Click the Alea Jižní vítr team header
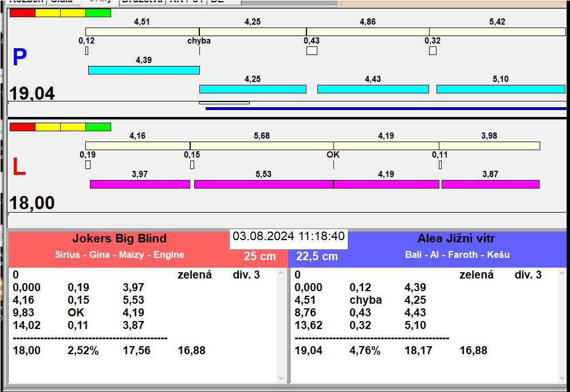The image size is (570, 392). click(456, 239)
